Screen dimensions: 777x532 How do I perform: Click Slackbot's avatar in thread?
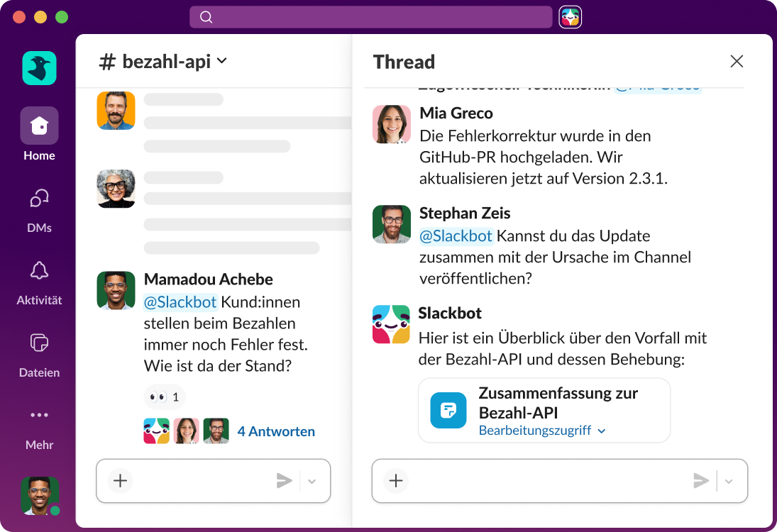[x=392, y=324]
